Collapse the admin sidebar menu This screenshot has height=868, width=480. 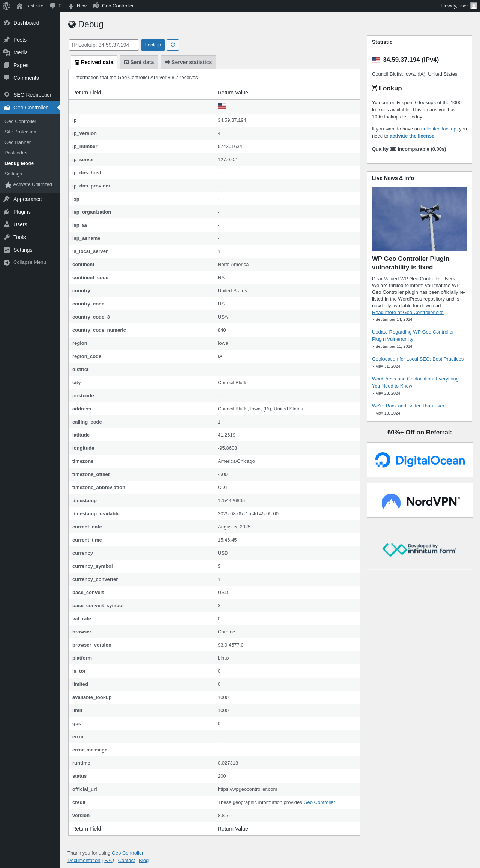tap(30, 262)
